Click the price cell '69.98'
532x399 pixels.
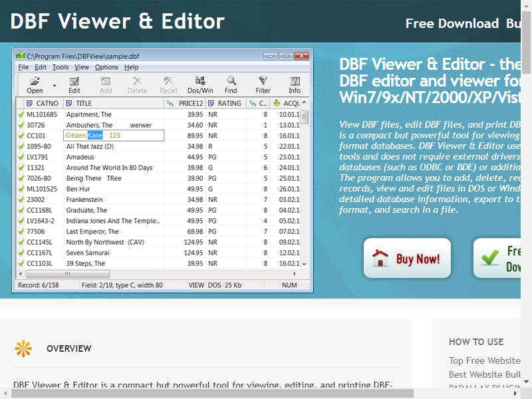point(195,231)
